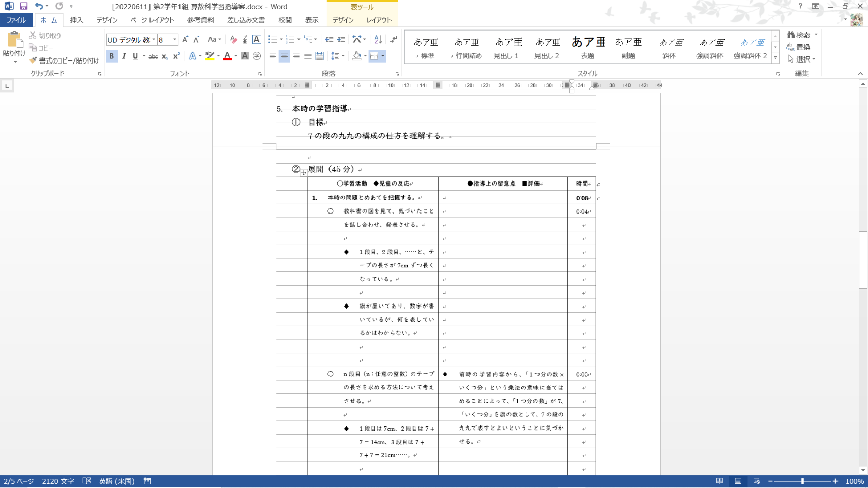868x488 pixels.
Task: Toggle Print Layout view in status bar
Action: click(x=738, y=481)
